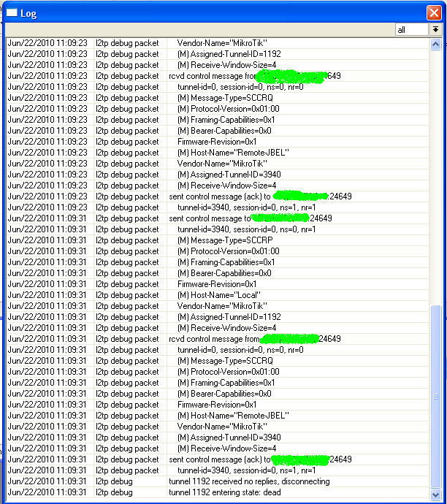Click 'l2tp debug' topic of 'state: dead' row
The width and height of the screenshot is (447, 504).
114,492
